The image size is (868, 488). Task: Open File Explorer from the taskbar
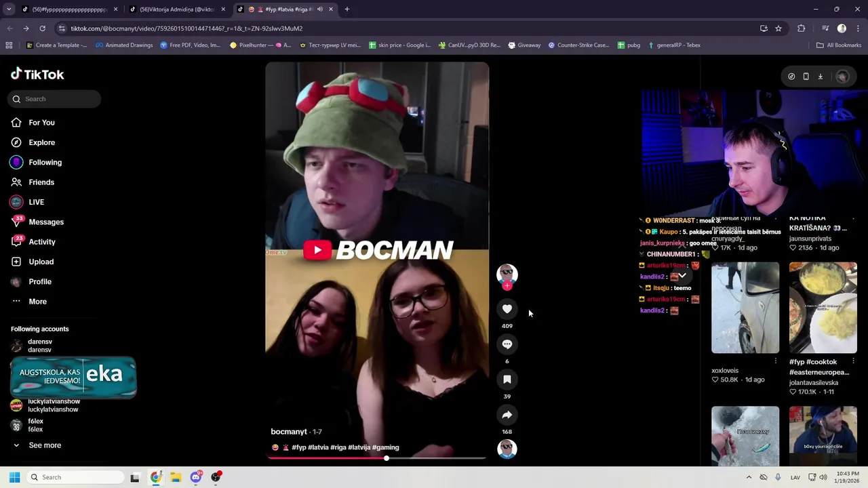pyautogui.click(x=176, y=477)
